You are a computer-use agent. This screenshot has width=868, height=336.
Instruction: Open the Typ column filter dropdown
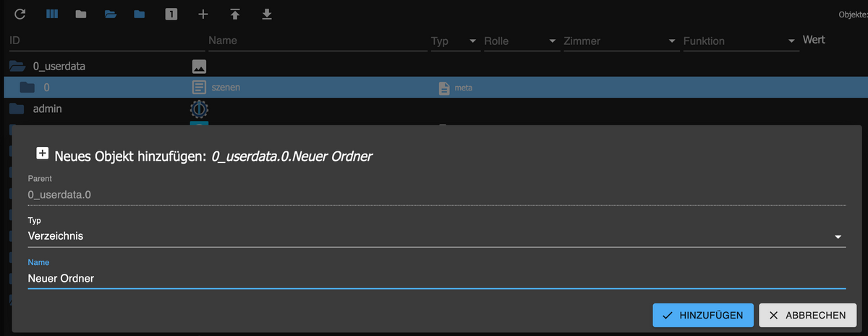coord(473,41)
